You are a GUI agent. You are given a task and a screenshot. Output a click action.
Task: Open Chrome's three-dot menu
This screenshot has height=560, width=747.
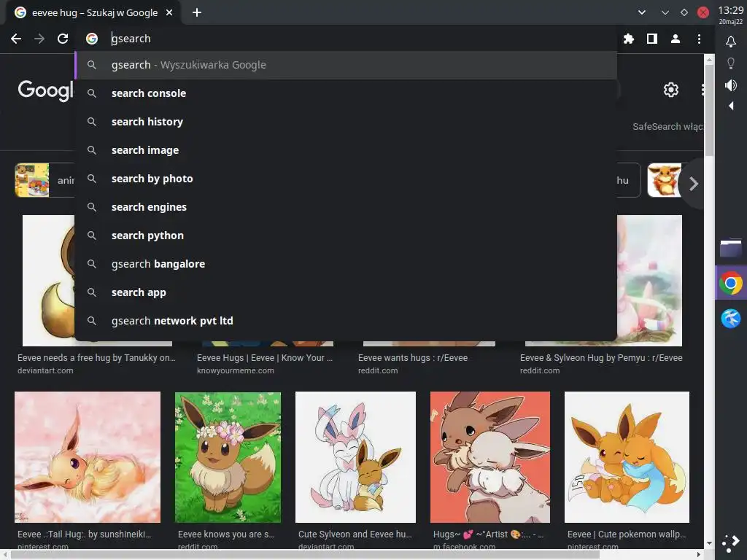(699, 39)
